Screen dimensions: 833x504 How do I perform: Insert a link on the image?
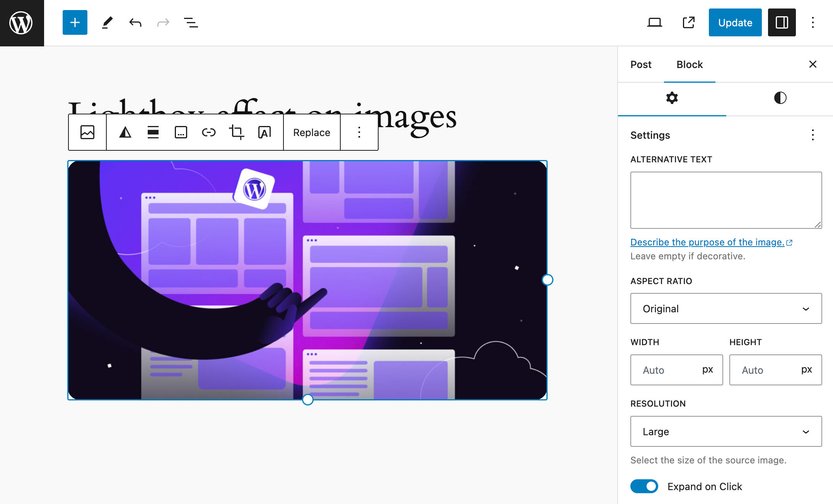pyautogui.click(x=208, y=132)
